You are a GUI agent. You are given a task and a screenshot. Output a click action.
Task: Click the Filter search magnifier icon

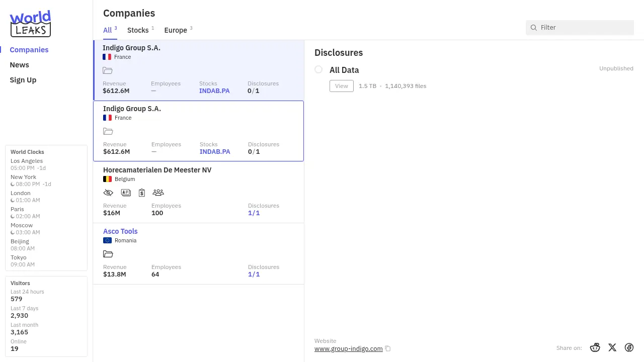[x=534, y=28]
